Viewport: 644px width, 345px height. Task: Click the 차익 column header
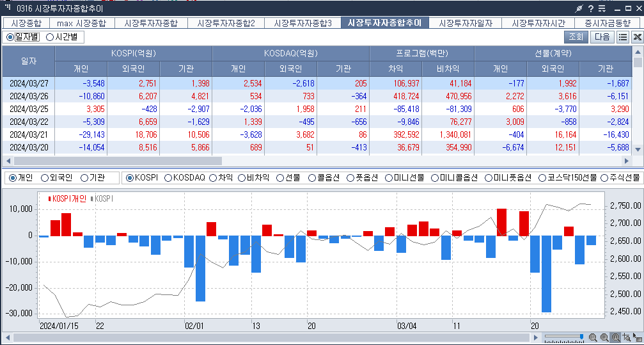pos(396,69)
